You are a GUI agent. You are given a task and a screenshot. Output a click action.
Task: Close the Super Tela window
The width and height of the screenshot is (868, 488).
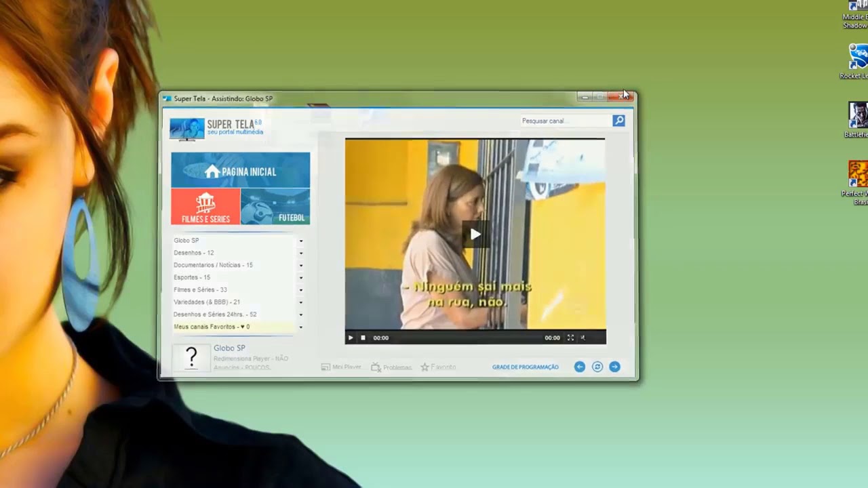[x=621, y=97]
